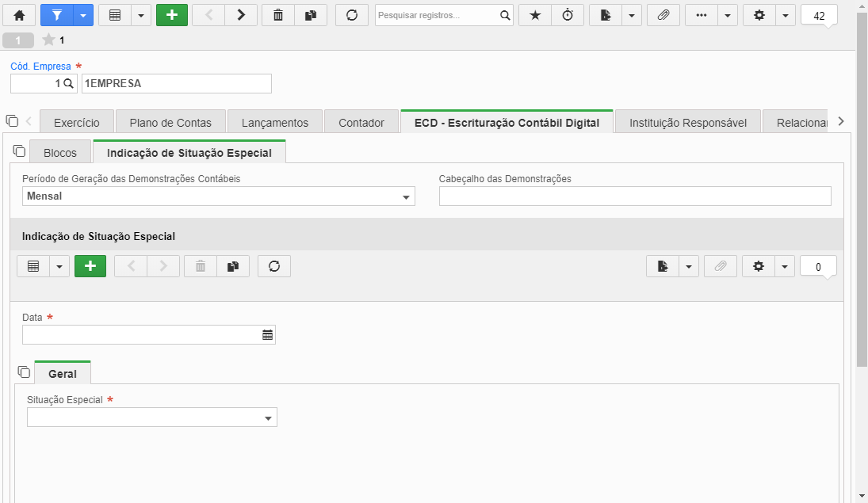Click the sub-grid export document icon

(663, 266)
